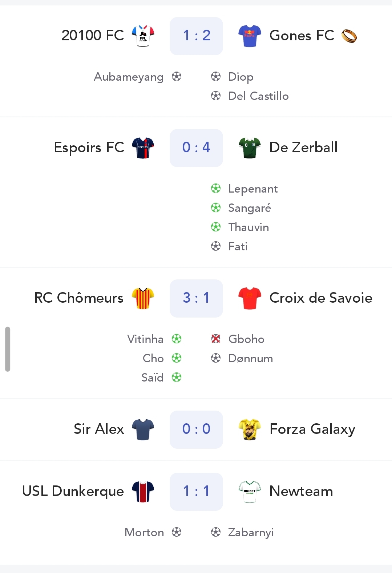Click the Newteam white Unibet jersey
This screenshot has width=392, height=573.
250,491
